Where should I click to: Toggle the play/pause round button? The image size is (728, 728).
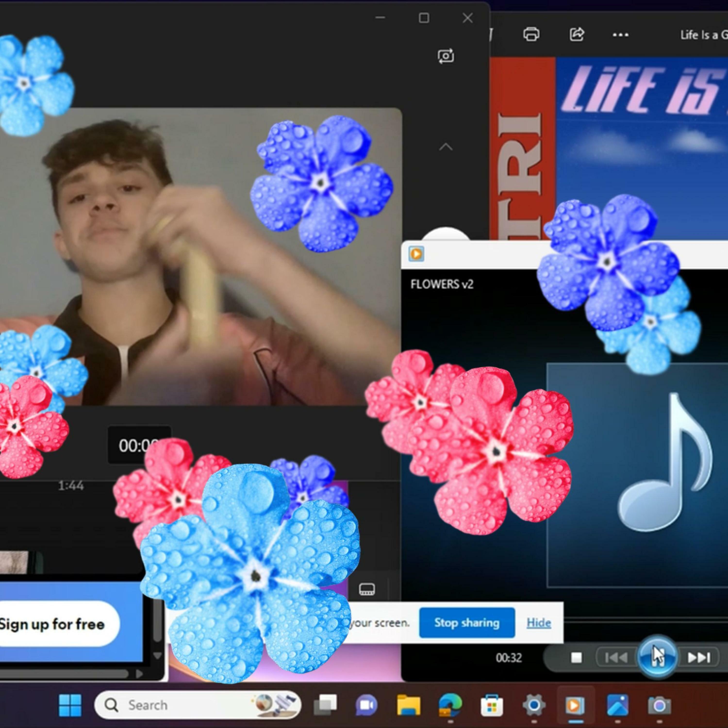click(x=657, y=657)
